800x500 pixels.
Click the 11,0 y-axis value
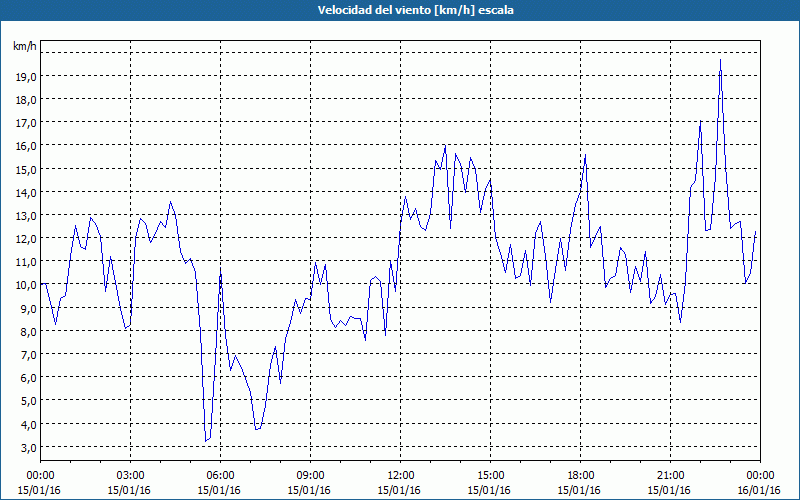(x=26, y=262)
